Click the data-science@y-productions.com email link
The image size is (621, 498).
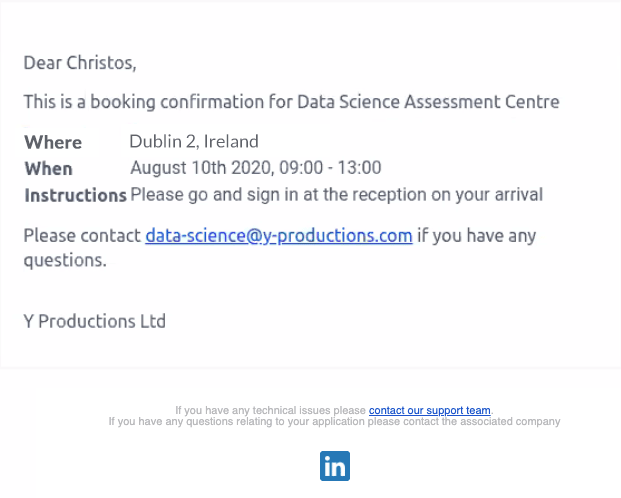[278, 237]
